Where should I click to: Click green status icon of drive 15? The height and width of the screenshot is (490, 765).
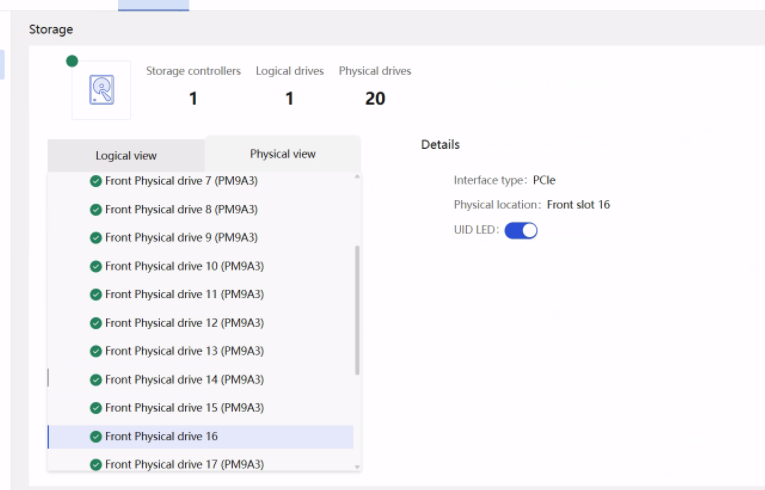pos(96,408)
